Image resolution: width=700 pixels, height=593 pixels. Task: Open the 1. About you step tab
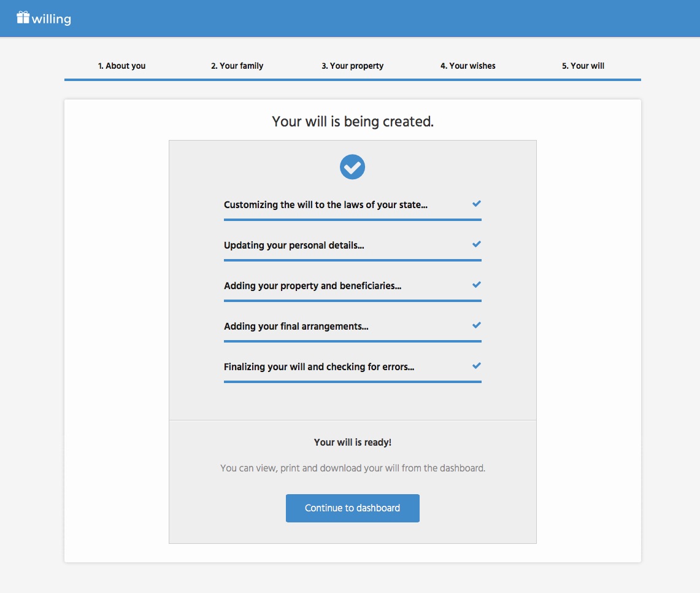(122, 66)
